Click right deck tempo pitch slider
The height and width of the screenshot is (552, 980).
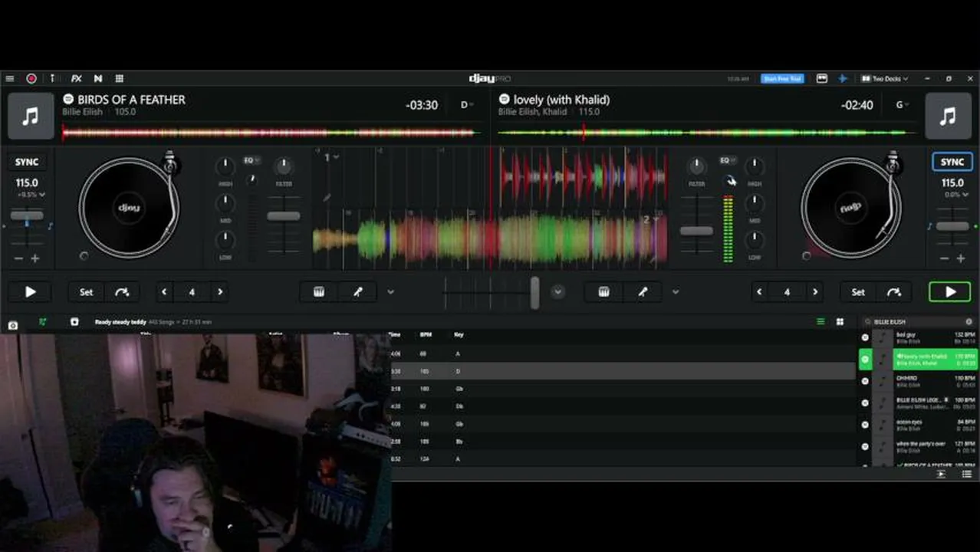952,226
